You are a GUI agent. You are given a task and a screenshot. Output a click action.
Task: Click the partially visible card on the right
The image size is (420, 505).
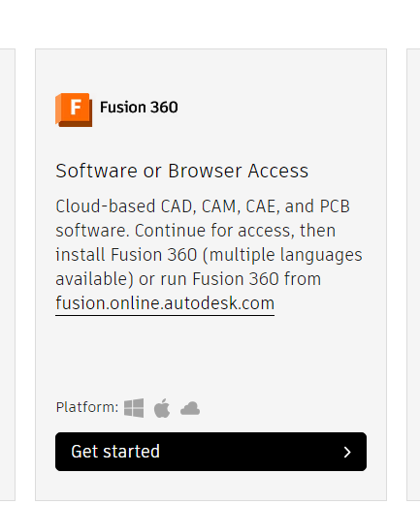coord(413,274)
